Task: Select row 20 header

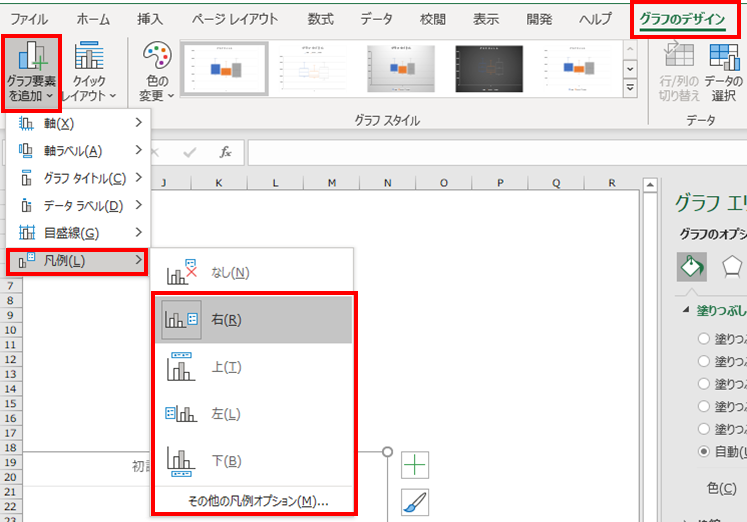Action: [x=10, y=477]
